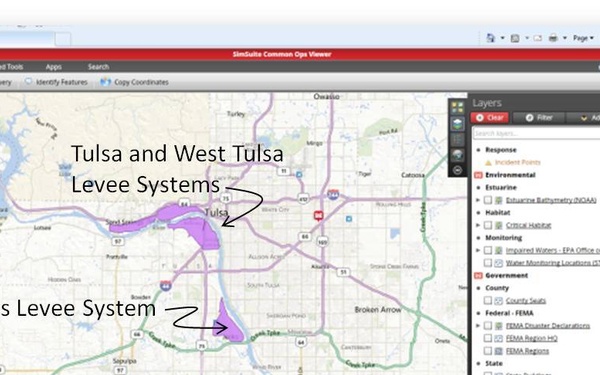Click the blank browser tab
Screen dimensions: 600x375
[63, 39]
